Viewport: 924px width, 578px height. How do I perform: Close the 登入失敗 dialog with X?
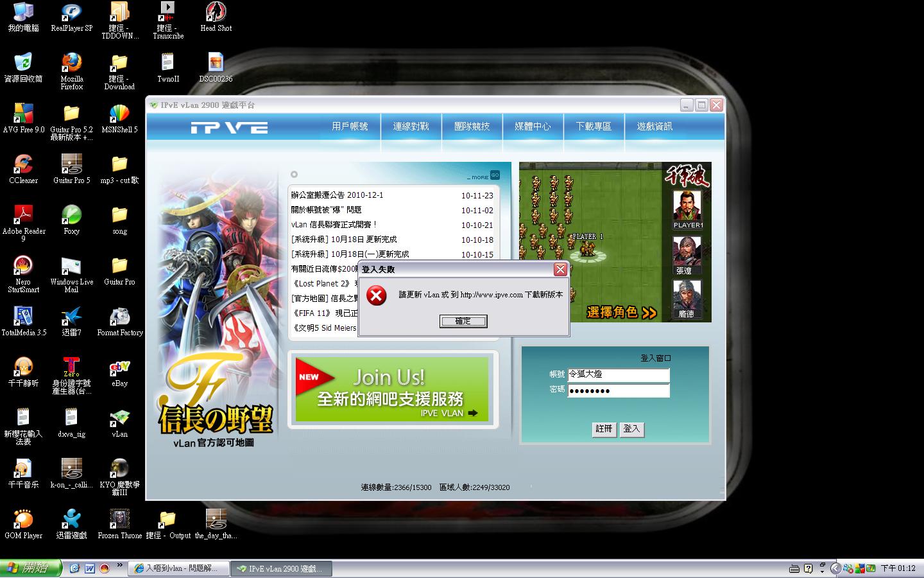click(560, 270)
